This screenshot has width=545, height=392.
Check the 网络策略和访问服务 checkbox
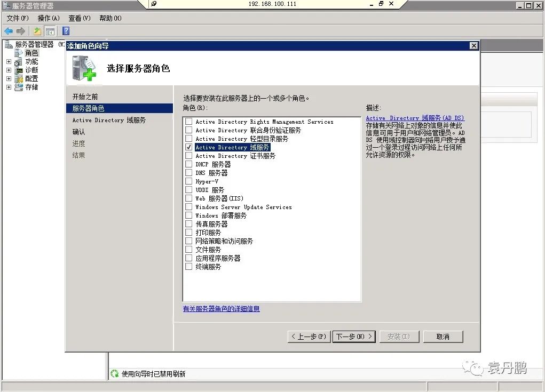189,241
